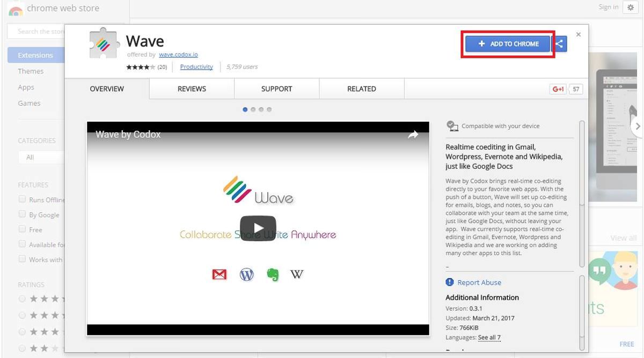Screen dimensions: 644x358
Task: Open the Reviews tab
Action: (x=192, y=89)
